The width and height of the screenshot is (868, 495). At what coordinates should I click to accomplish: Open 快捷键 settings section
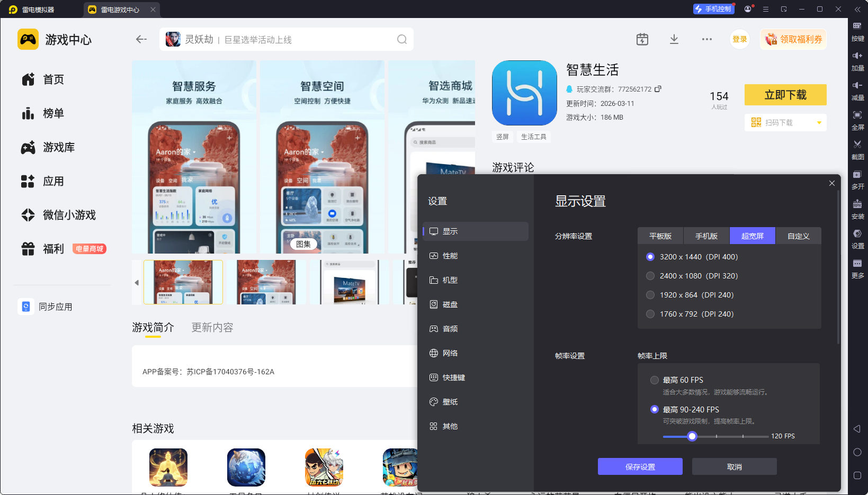[x=476, y=377]
